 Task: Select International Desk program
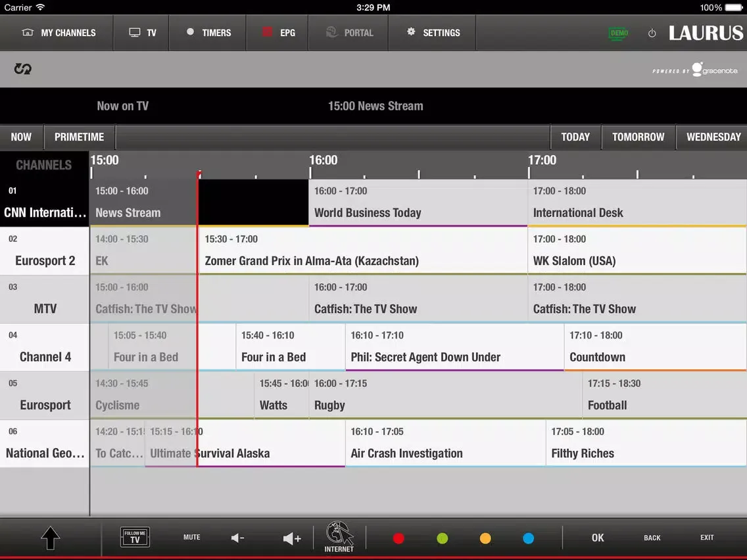tap(637, 203)
